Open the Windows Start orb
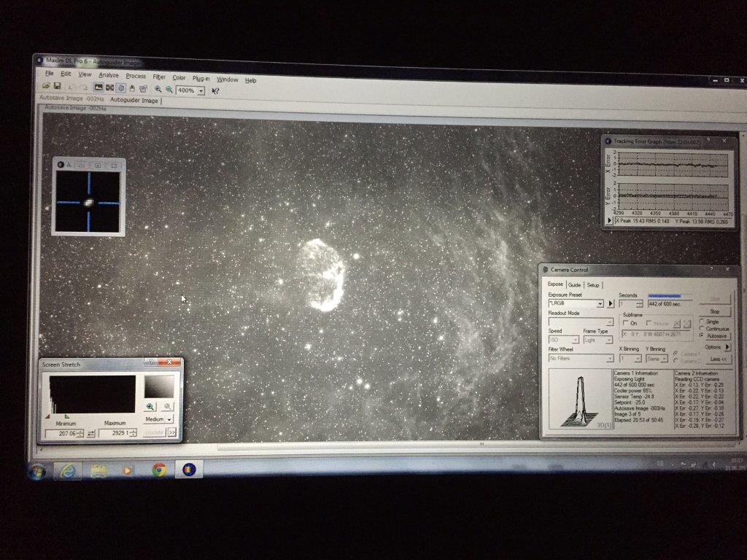Image resolution: width=747 pixels, height=560 pixels. tap(37, 472)
